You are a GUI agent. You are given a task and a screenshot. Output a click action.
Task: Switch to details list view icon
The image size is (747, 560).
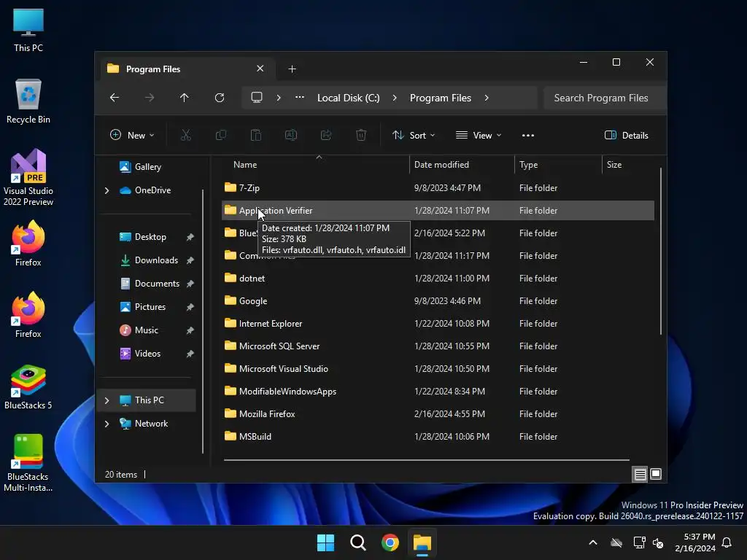pyautogui.click(x=640, y=474)
